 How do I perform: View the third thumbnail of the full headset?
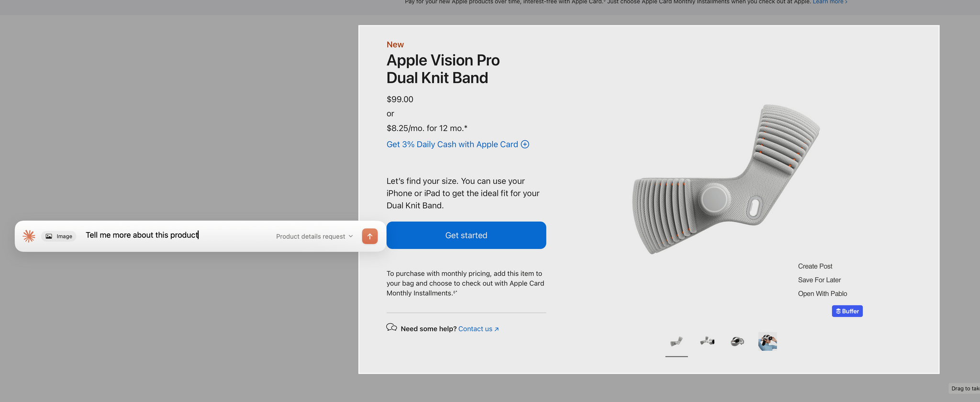[x=737, y=342]
